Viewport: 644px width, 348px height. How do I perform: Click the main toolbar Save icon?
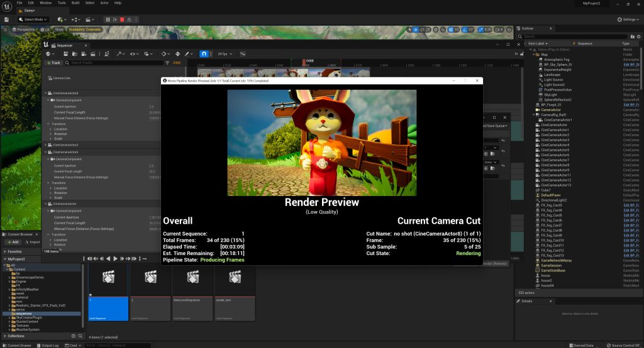pos(6,19)
